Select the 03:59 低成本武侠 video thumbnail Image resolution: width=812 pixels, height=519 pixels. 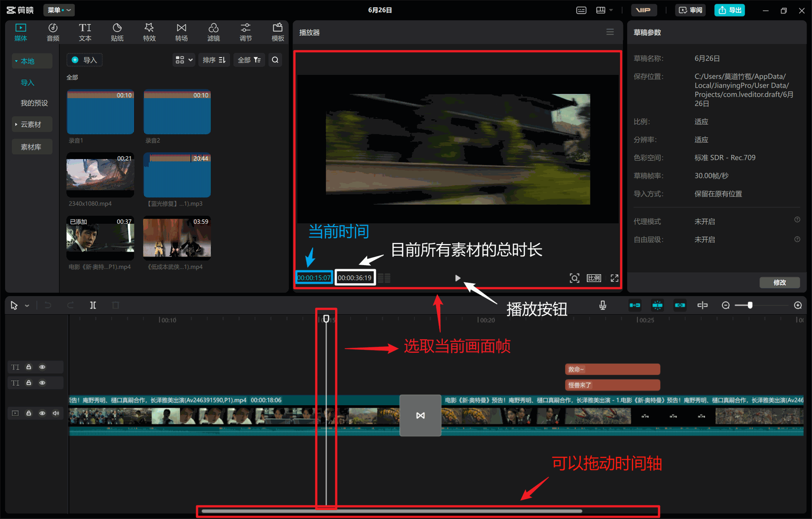tap(177, 238)
